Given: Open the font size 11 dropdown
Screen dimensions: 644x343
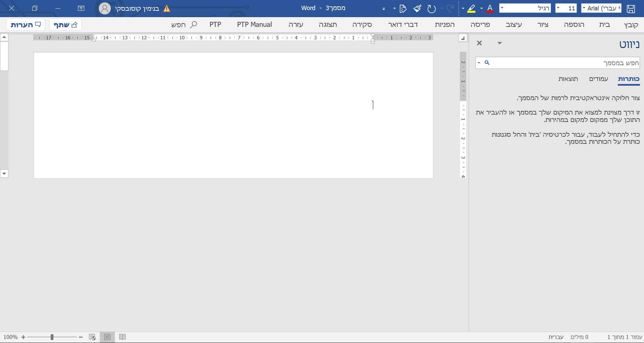Looking at the screenshot, I should pyautogui.click(x=558, y=8).
